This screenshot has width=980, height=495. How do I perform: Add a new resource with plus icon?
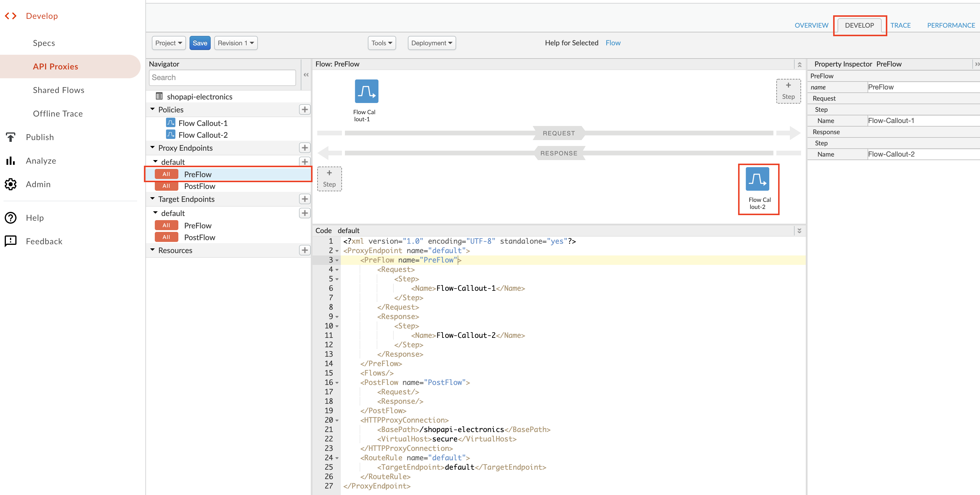point(304,250)
